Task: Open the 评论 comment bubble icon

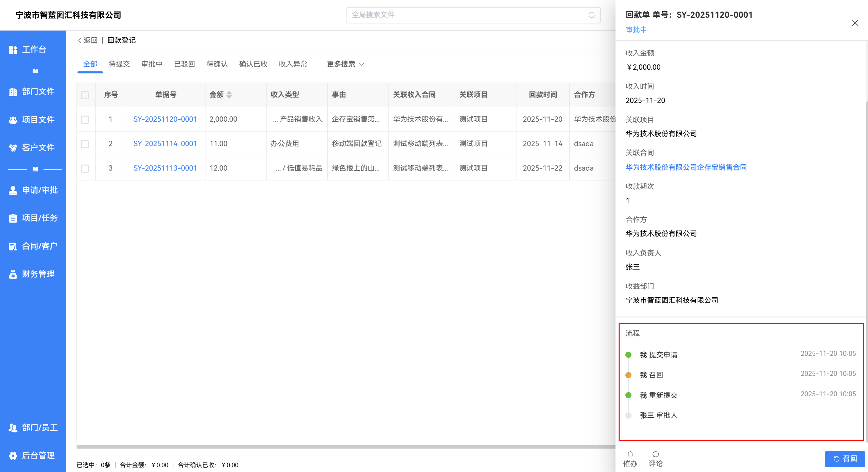Action: 655,454
